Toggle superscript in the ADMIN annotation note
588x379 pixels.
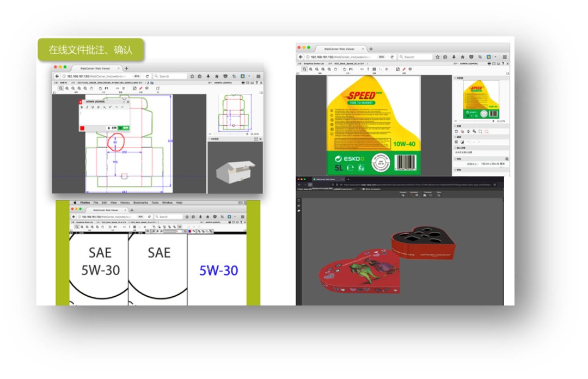pyautogui.click(x=110, y=107)
